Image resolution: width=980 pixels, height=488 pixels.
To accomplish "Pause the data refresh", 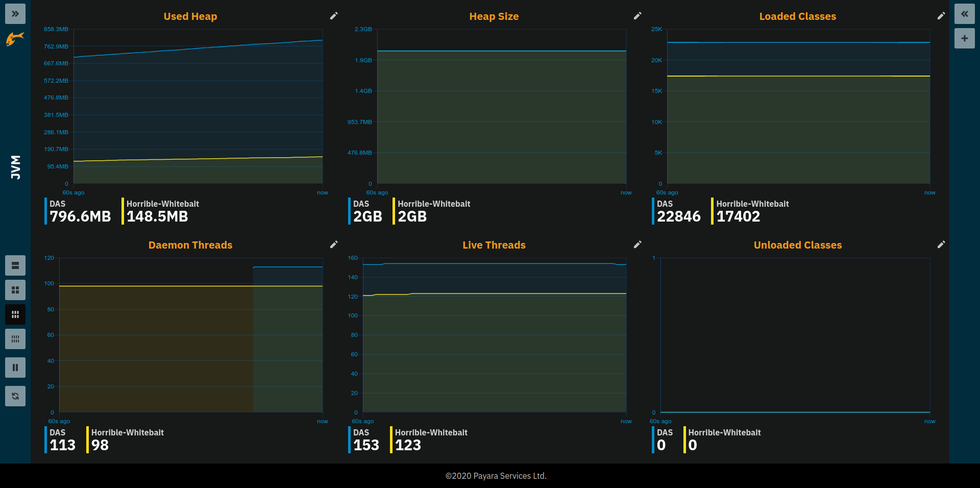I will point(15,368).
